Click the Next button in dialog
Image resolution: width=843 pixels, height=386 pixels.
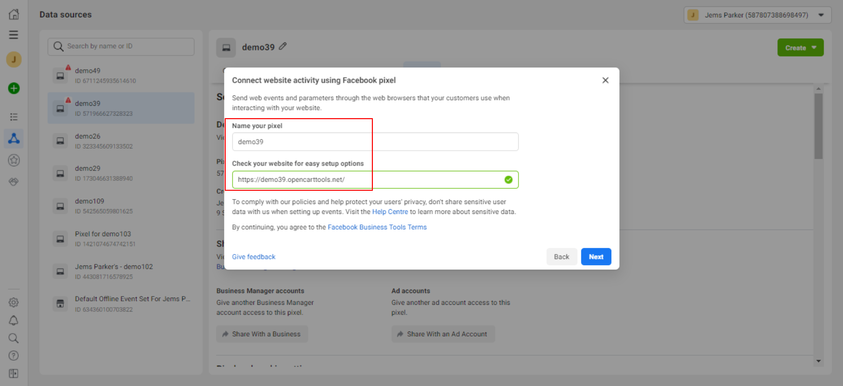(x=596, y=256)
